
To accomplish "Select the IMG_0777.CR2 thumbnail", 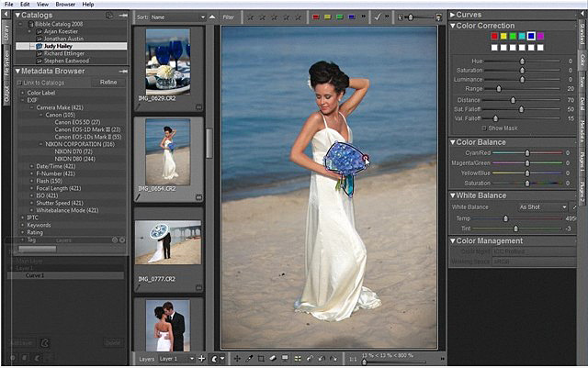I will [168, 243].
